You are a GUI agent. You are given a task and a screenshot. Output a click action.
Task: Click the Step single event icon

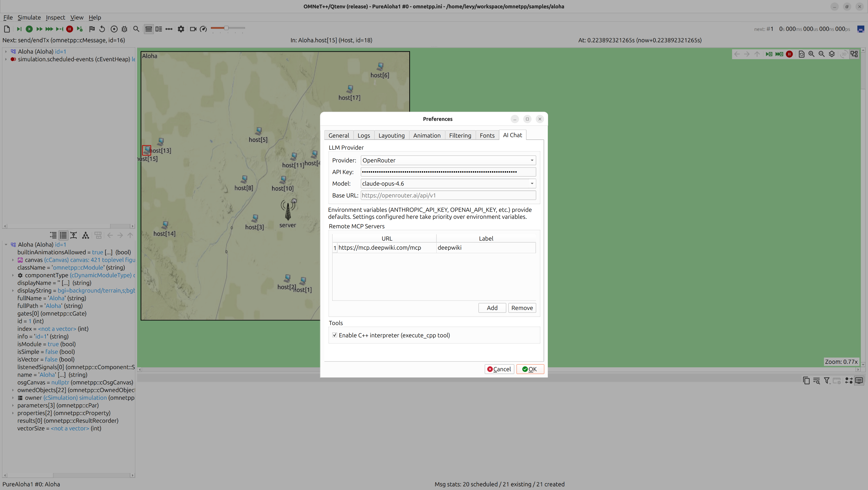pyautogui.click(x=19, y=29)
